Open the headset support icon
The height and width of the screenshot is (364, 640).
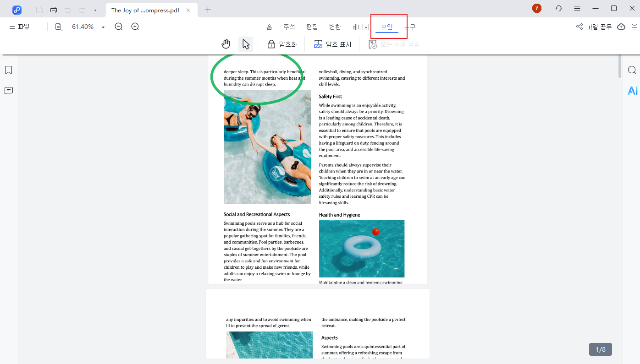pyautogui.click(x=558, y=9)
